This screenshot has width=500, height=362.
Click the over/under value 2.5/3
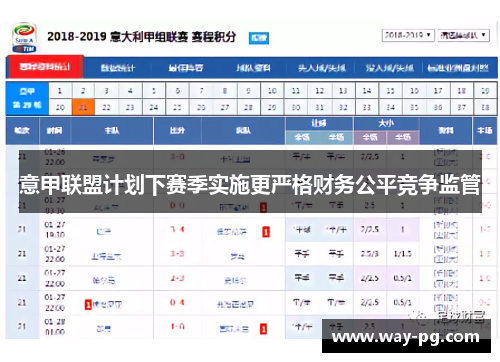point(370,254)
